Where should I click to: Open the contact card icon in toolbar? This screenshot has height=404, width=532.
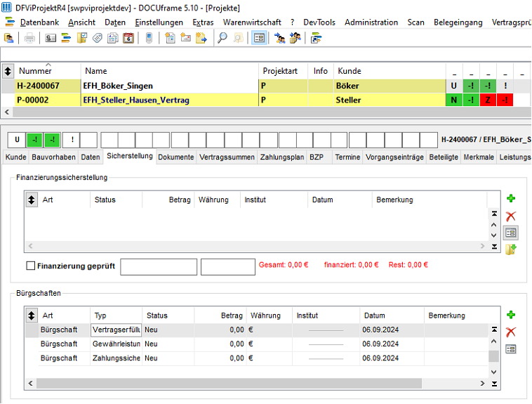[51, 38]
